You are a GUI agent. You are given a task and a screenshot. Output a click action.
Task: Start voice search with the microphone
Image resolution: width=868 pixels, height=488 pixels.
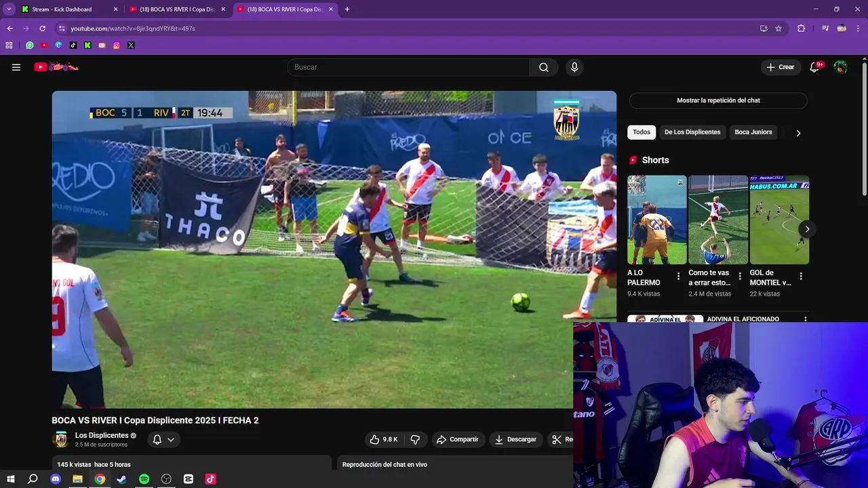click(x=574, y=67)
